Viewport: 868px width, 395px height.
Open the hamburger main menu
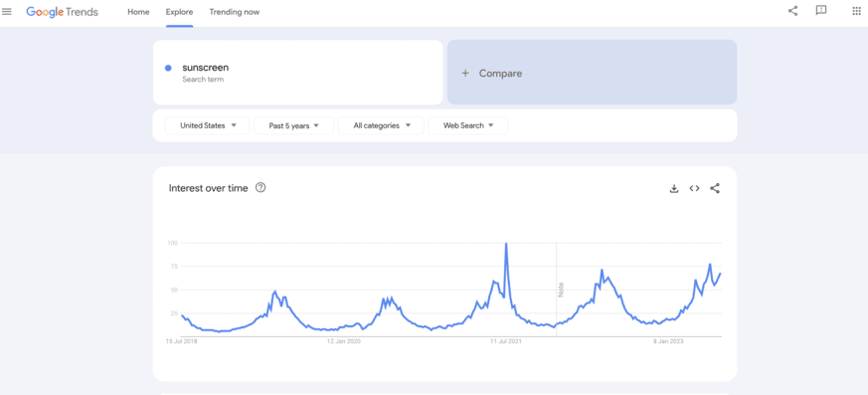(x=7, y=12)
